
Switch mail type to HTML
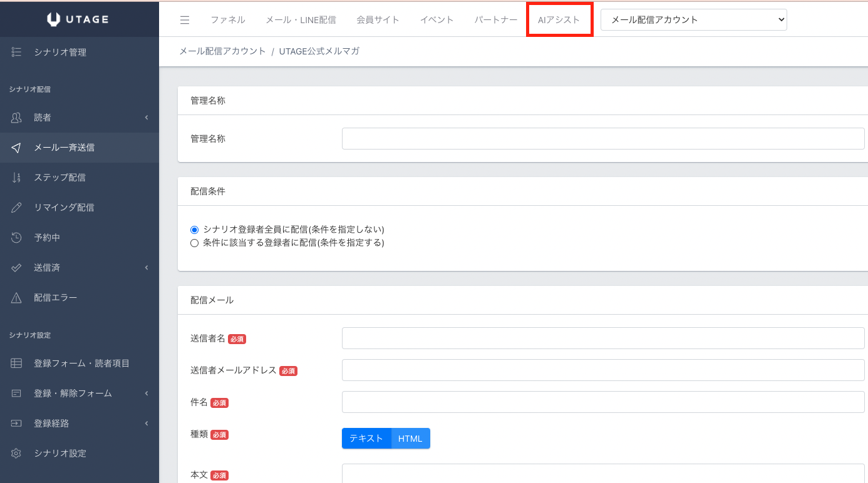click(410, 439)
